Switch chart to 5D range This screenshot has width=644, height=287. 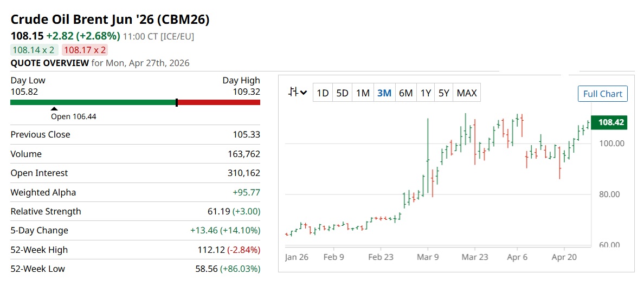click(x=342, y=93)
